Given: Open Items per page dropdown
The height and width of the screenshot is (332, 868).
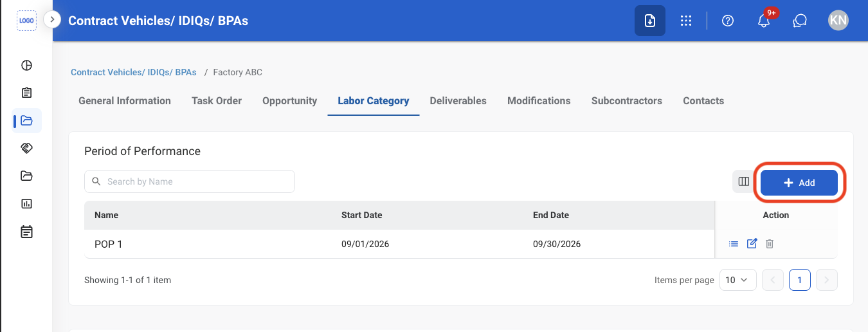Looking at the screenshot, I should [x=737, y=280].
